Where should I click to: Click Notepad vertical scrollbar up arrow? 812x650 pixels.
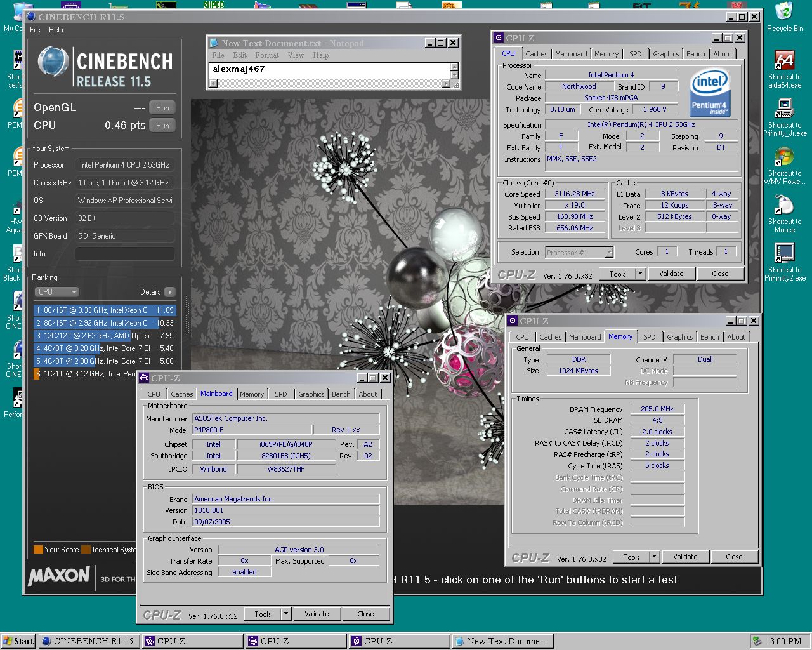coord(454,66)
